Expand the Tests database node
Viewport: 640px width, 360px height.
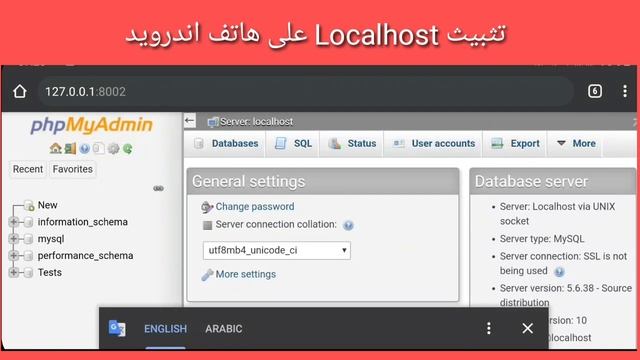13,272
